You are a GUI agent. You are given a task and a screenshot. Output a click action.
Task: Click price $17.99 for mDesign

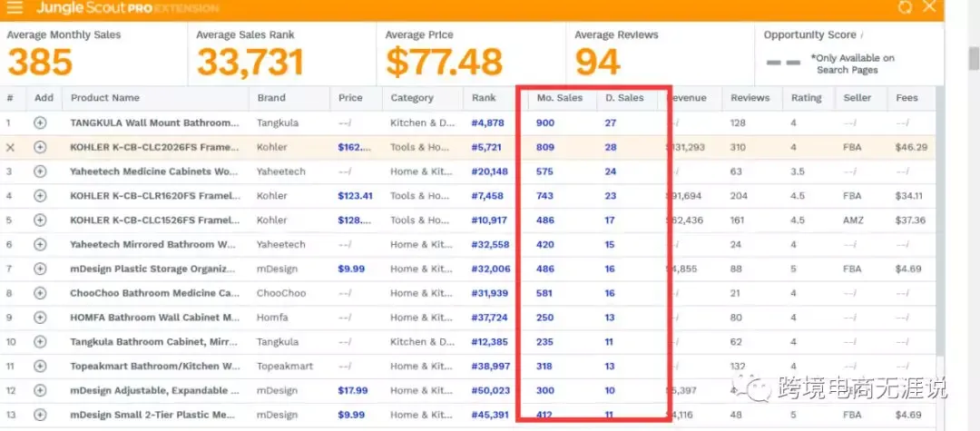pyautogui.click(x=352, y=391)
